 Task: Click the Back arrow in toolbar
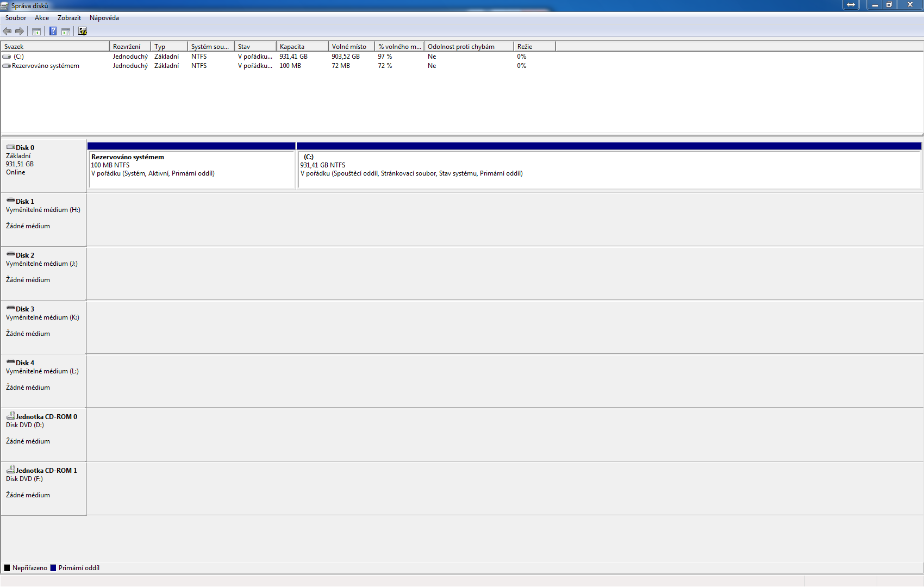coord(7,32)
